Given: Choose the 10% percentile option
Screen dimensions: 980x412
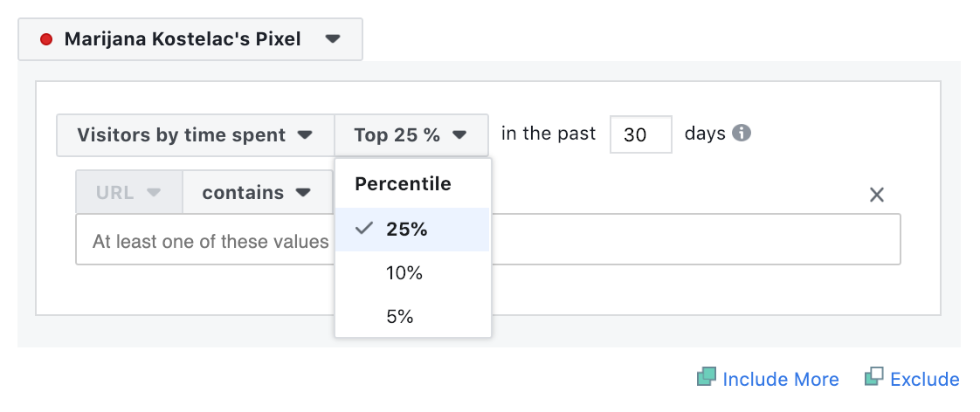Looking at the screenshot, I should pos(404,273).
